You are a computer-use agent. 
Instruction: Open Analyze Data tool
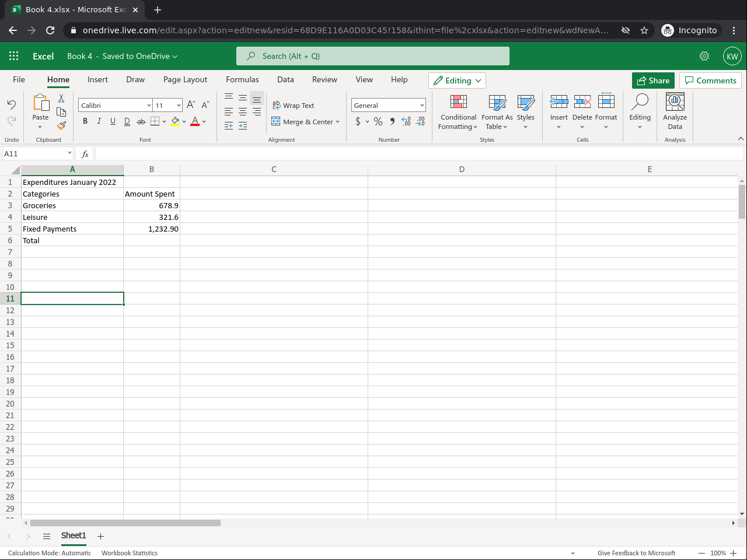coord(675,111)
